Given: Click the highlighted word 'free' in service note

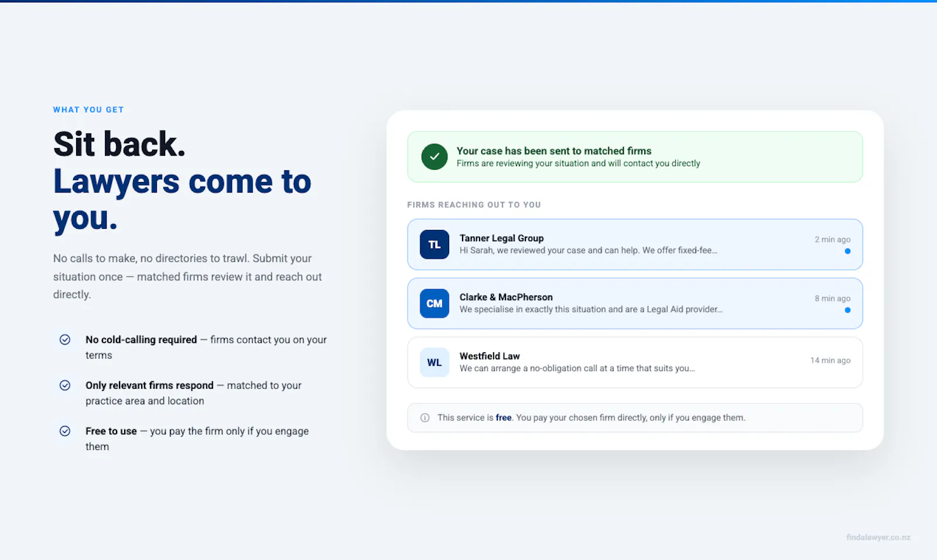Looking at the screenshot, I should click(504, 418).
